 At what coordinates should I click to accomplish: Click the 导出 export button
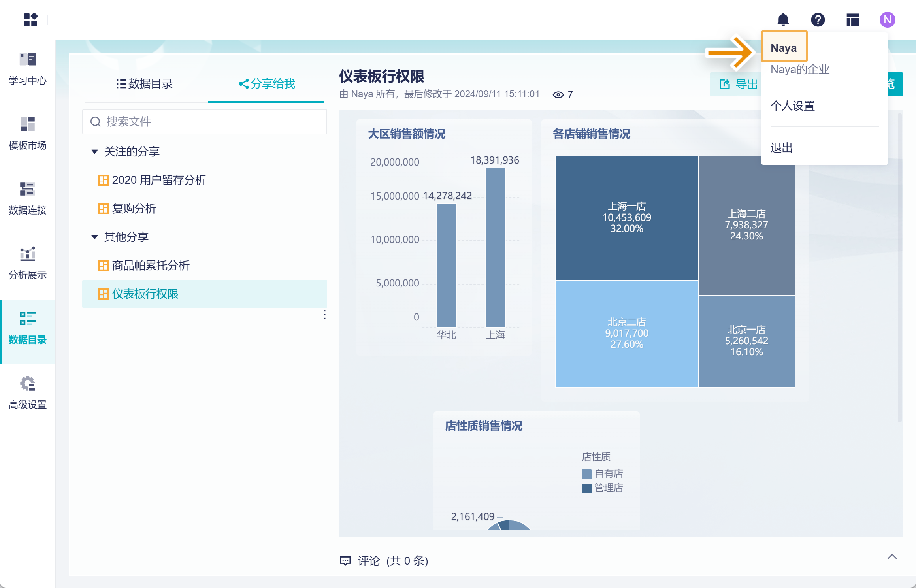pos(737,84)
